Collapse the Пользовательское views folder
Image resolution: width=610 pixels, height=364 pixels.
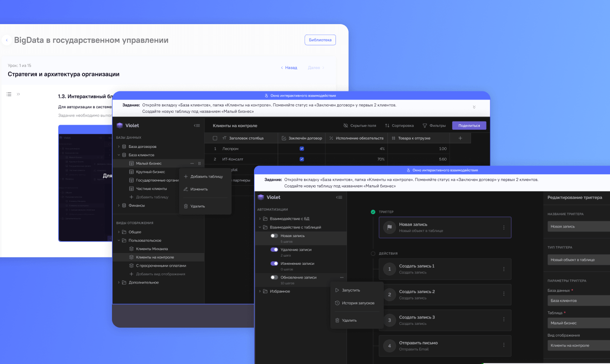coord(119,241)
